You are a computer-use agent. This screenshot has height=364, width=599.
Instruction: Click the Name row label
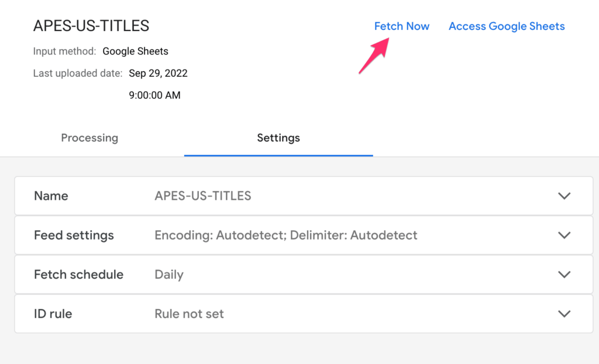pos(51,196)
